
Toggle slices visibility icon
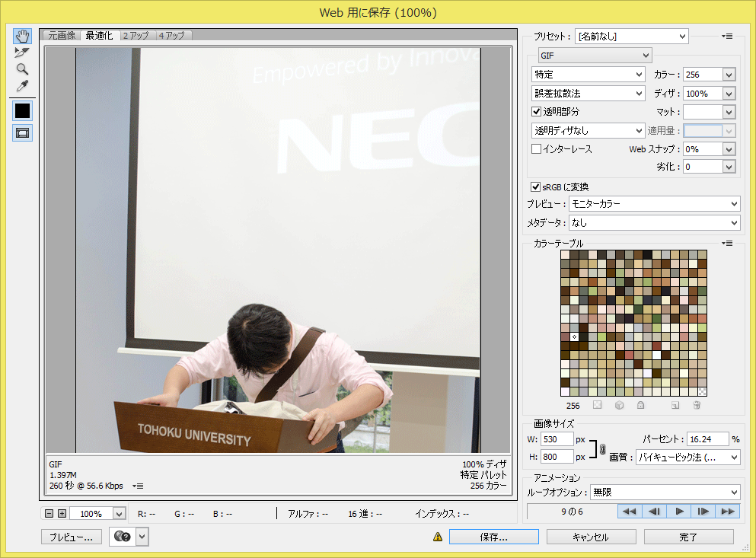23,132
